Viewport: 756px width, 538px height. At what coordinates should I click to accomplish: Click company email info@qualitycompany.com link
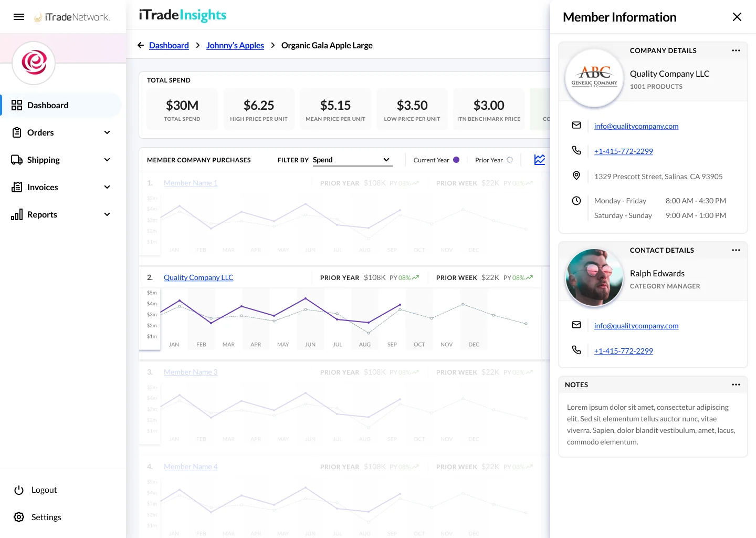pos(636,126)
